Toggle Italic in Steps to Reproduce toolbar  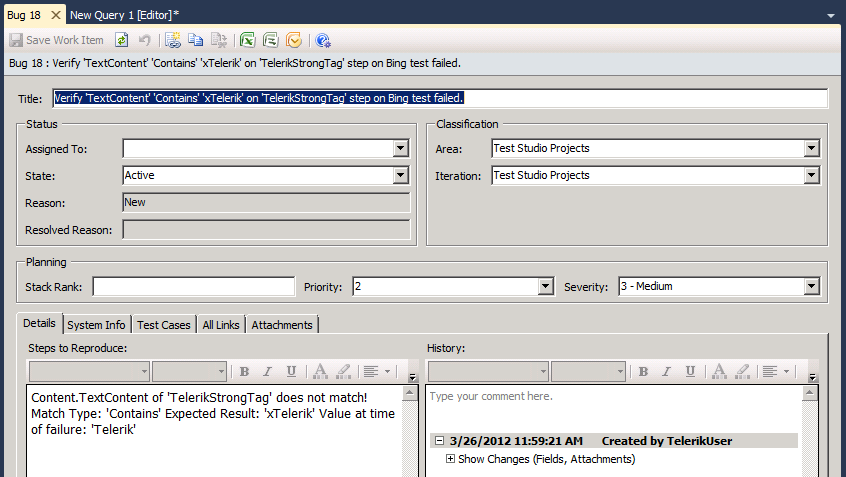tap(268, 371)
